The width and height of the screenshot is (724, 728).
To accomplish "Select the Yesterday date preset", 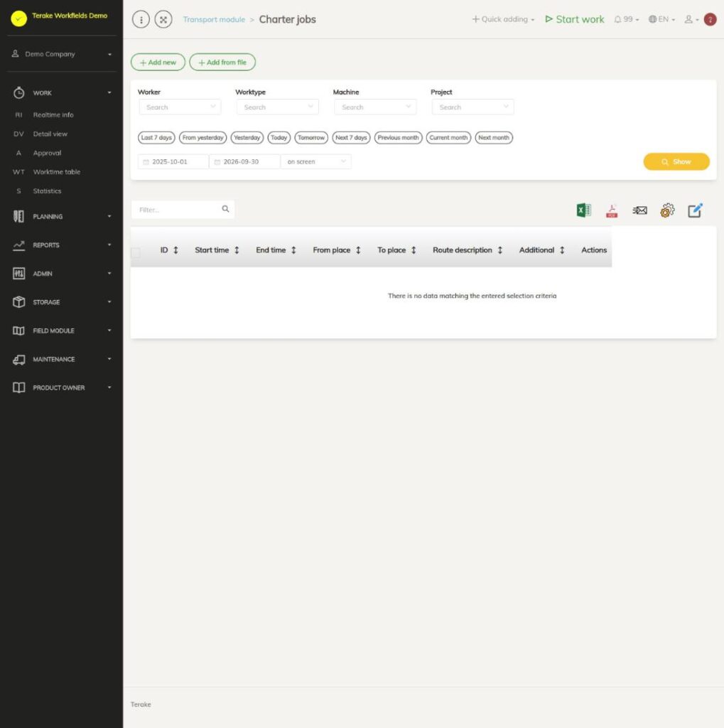I will click(x=247, y=137).
